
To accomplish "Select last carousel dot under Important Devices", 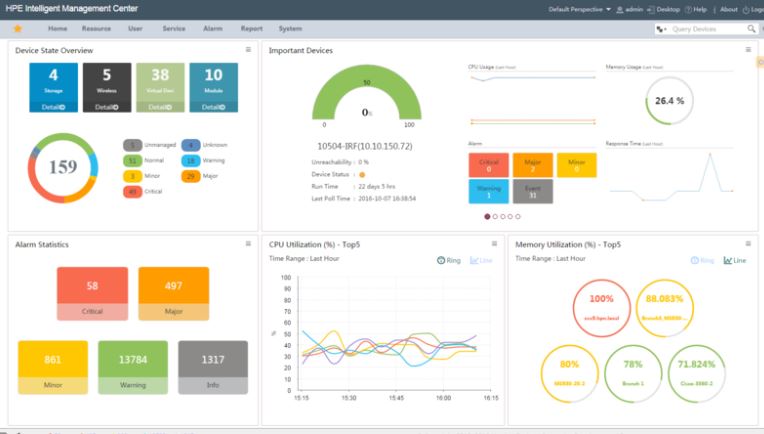I will tap(518, 216).
